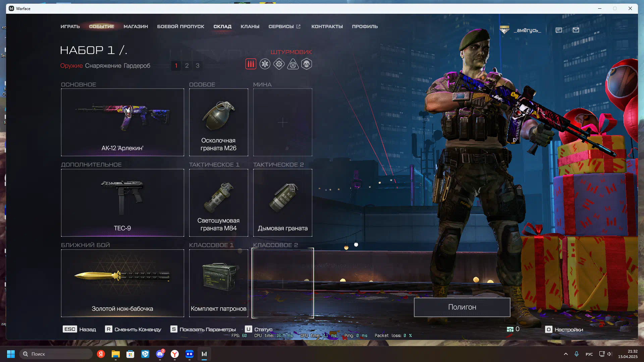Open Discord from taskbar
Viewport: 644px width, 362px height.
pos(160,354)
